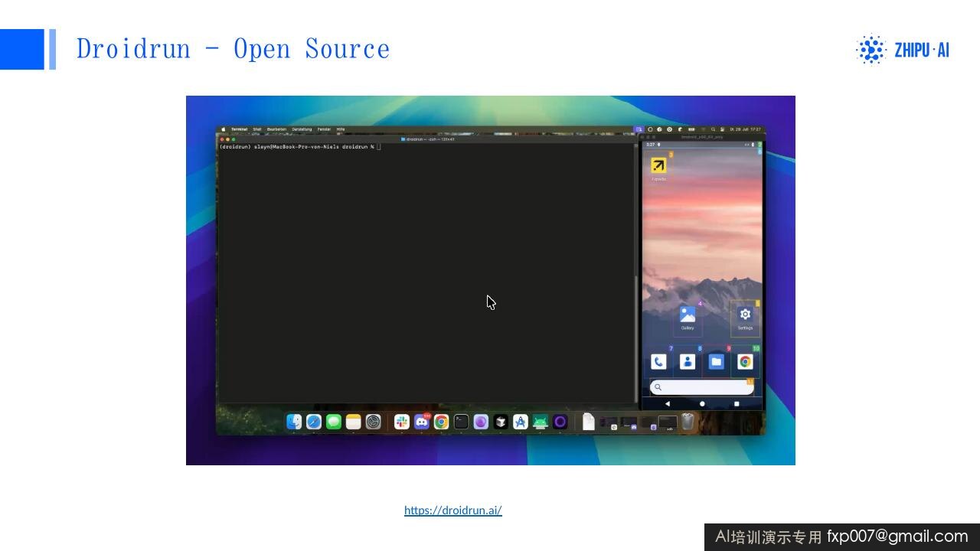This screenshot has height=551, width=980.
Task: Tap the Android back navigation button
Action: coord(667,403)
